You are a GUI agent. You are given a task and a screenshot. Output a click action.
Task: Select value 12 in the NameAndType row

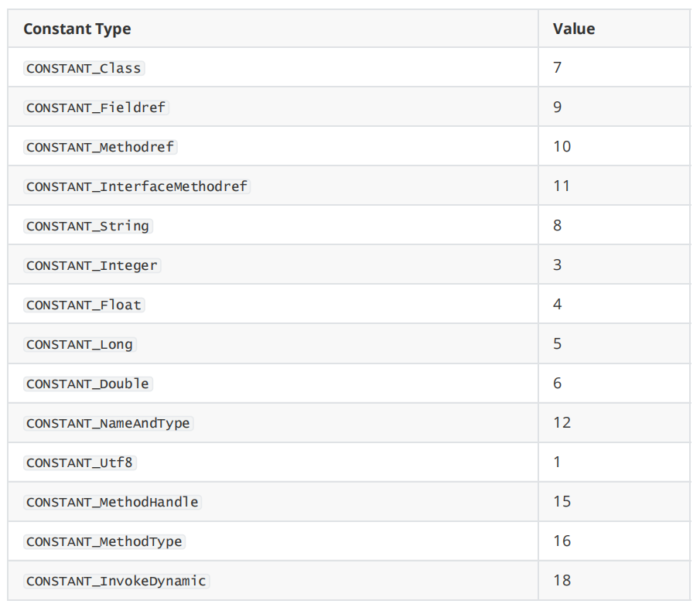[562, 422]
